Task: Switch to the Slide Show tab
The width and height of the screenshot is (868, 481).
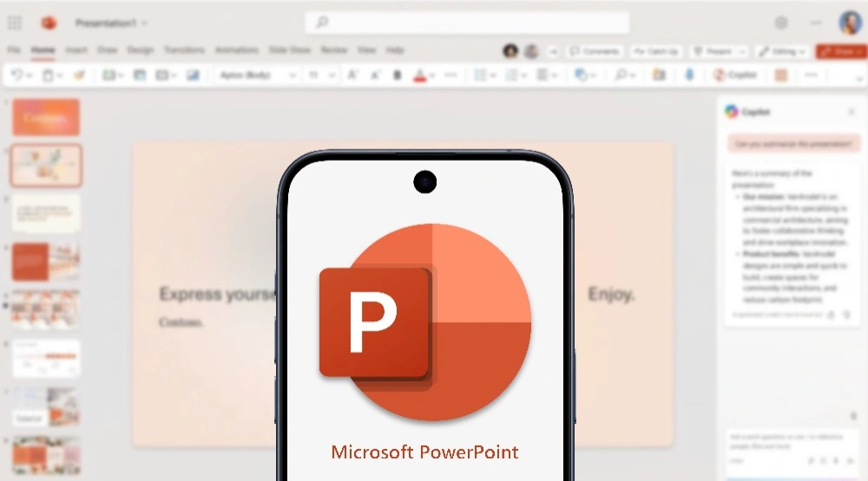Action: [290, 49]
